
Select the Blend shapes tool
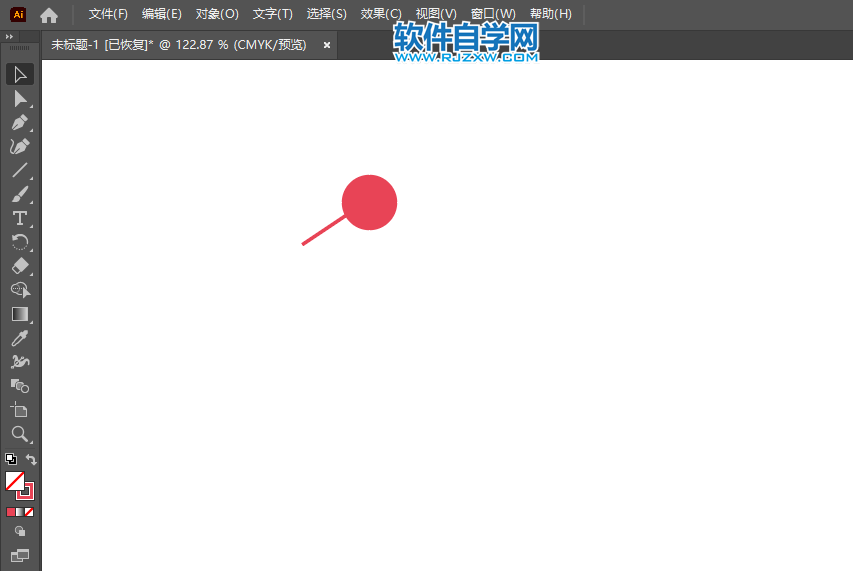tap(20, 386)
